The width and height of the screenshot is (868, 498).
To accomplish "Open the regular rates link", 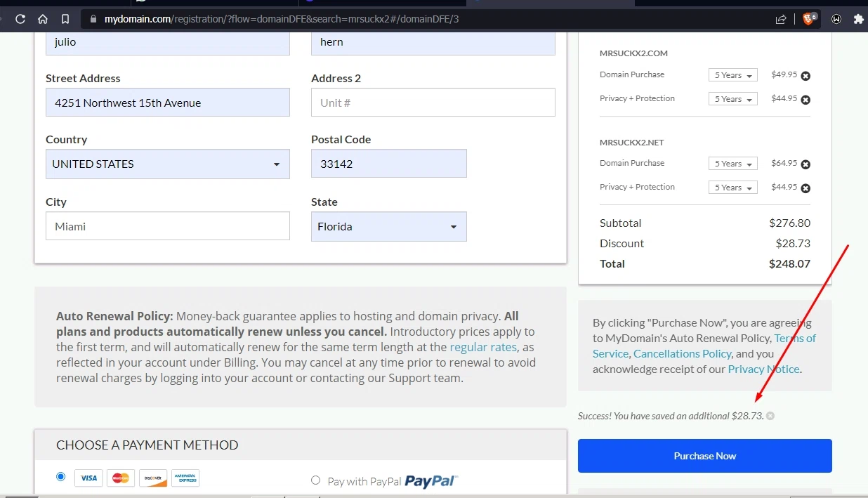I will click(x=483, y=347).
